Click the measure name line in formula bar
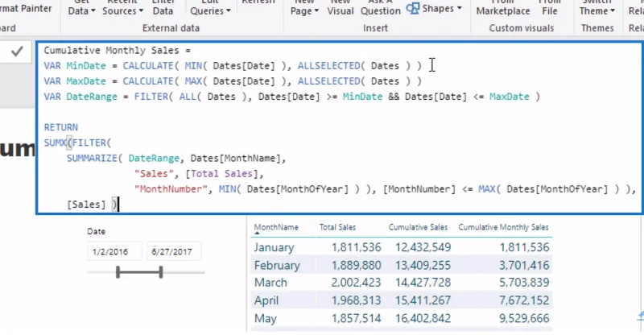Viewport: 644px width, 335px height. tap(117, 51)
